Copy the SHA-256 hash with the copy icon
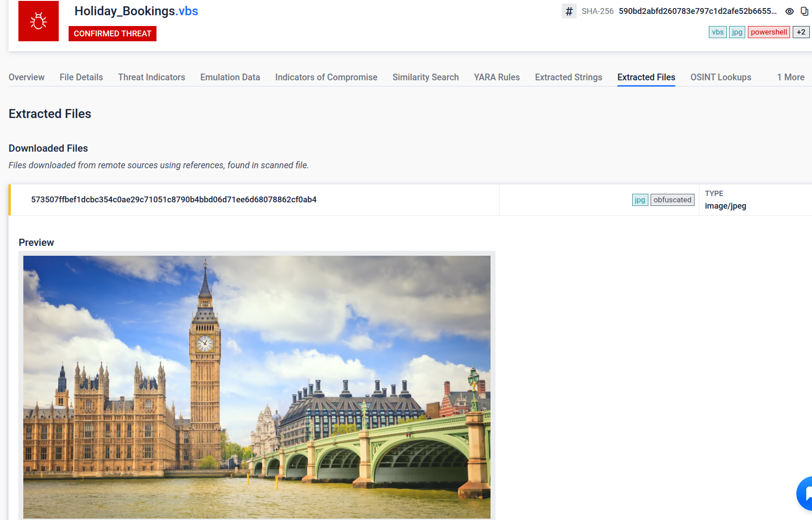Viewport: 812px width, 520px height. (x=804, y=11)
